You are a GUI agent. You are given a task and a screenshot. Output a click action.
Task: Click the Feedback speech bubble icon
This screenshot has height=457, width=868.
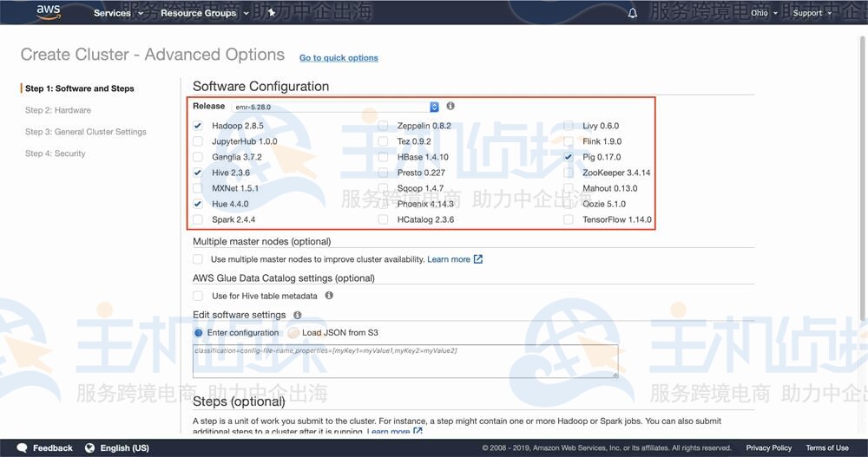coord(23,447)
